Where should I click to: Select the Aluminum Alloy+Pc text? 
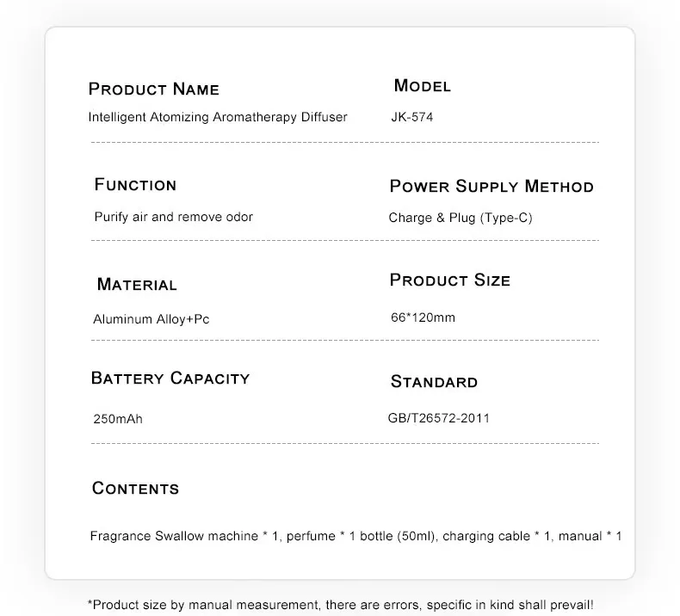coord(151,319)
